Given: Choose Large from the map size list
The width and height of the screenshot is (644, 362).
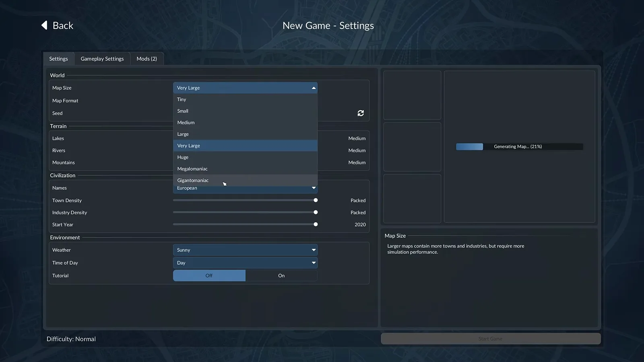Looking at the screenshot, I should tap(245, 134).
